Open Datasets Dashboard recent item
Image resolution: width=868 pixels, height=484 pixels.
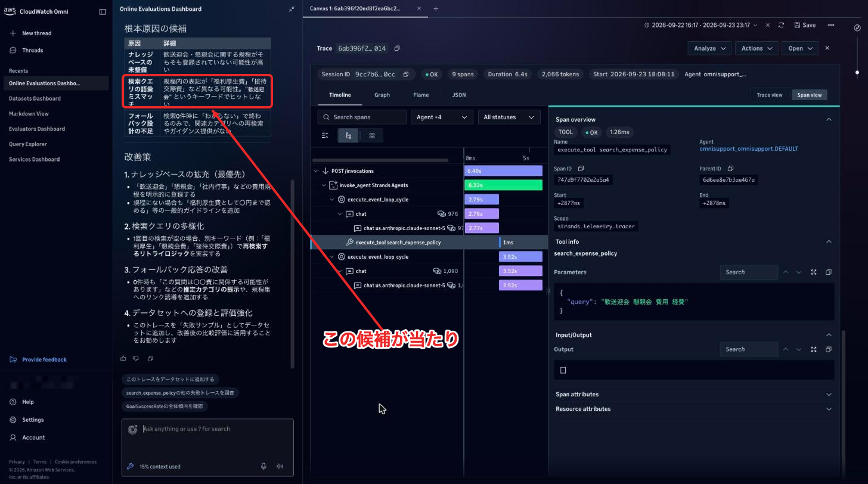[35, 98]
